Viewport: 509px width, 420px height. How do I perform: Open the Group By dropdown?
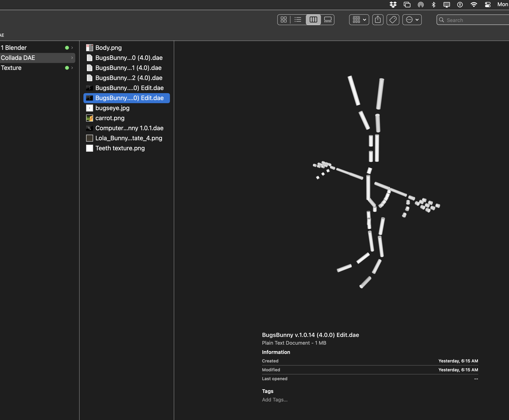click(359, 20)
